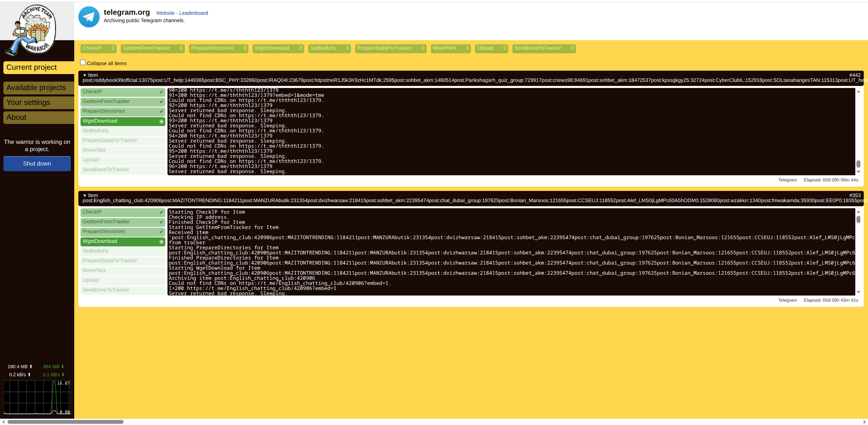The height and width of the screenshot is (425, 868).
Task: Select Upload step in item #353
Action: tap(123, 280)
